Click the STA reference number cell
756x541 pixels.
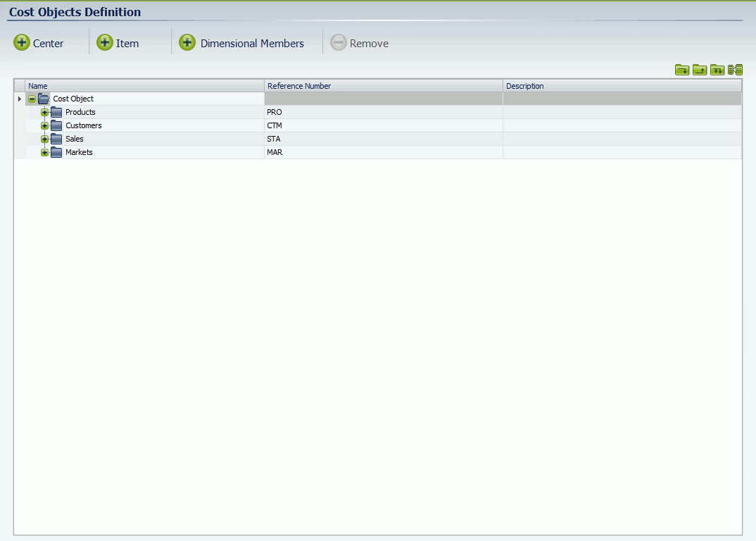pos(384,139)
